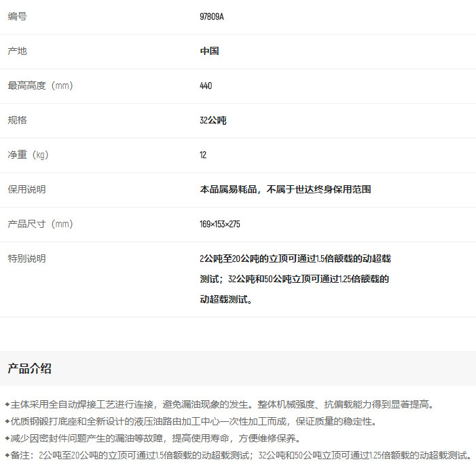Click the product number value 97809A
The width and height of the screenshot is (476, 466).
[211, 16]
